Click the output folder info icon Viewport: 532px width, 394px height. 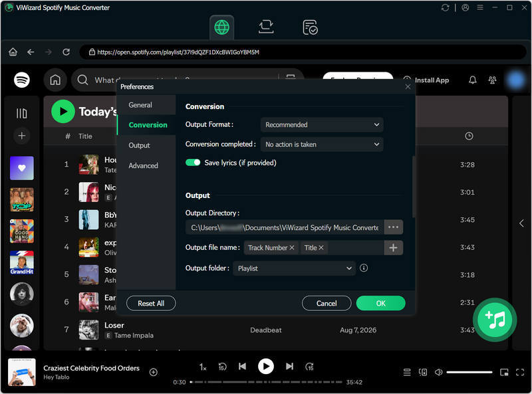point(364,268)
